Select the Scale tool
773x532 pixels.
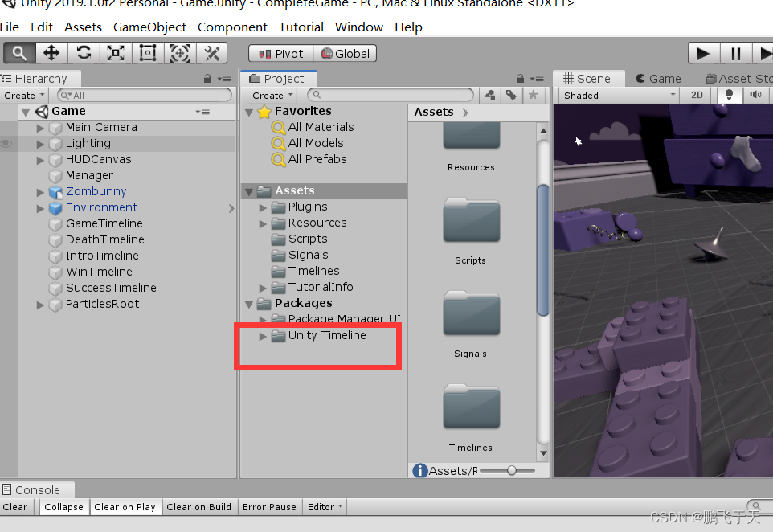coord(116,53)
